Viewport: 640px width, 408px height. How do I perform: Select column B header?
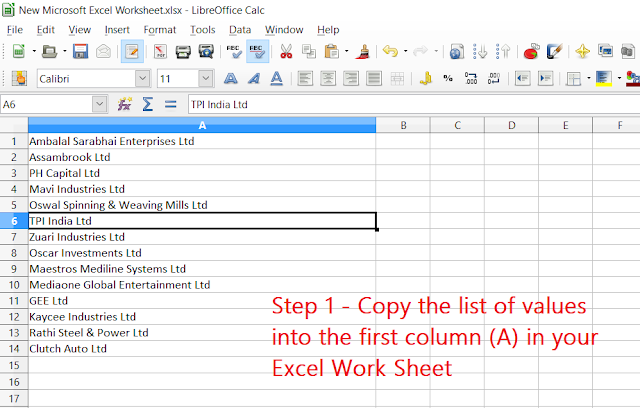403,125
